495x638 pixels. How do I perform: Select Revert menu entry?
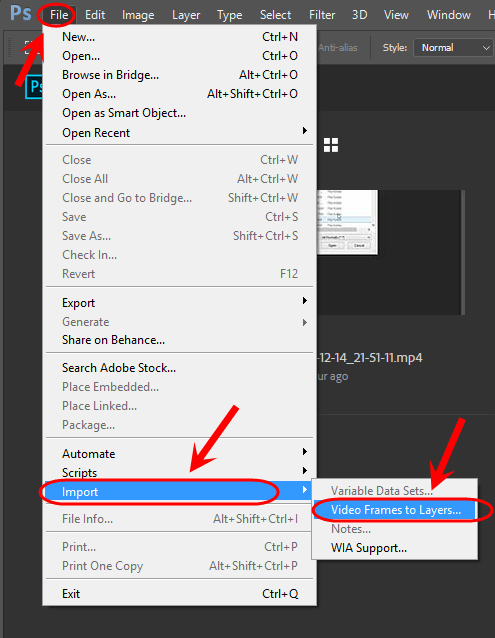pos(179,274)
